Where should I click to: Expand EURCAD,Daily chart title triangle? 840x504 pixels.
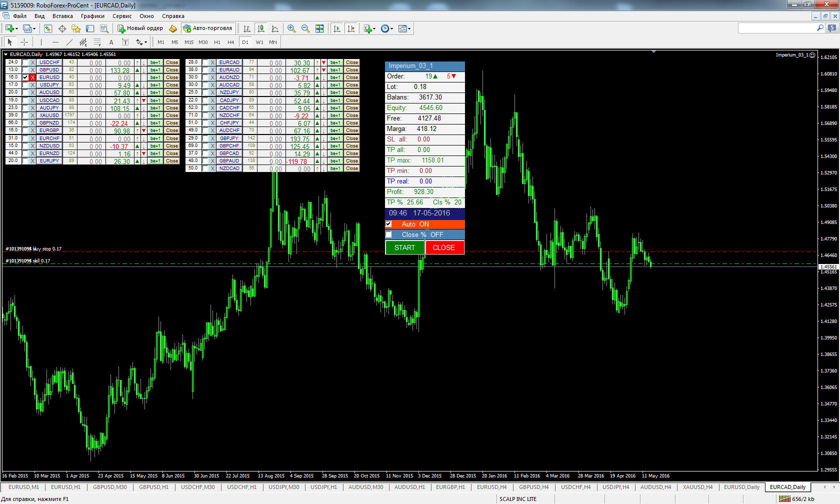click(x=6, y=54)
